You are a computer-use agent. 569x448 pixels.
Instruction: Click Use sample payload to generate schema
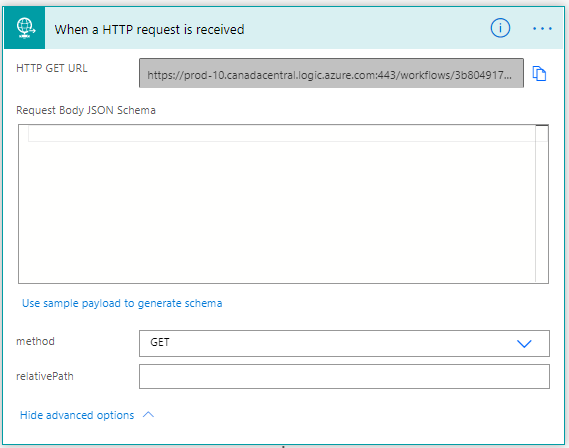coord(122,303)
